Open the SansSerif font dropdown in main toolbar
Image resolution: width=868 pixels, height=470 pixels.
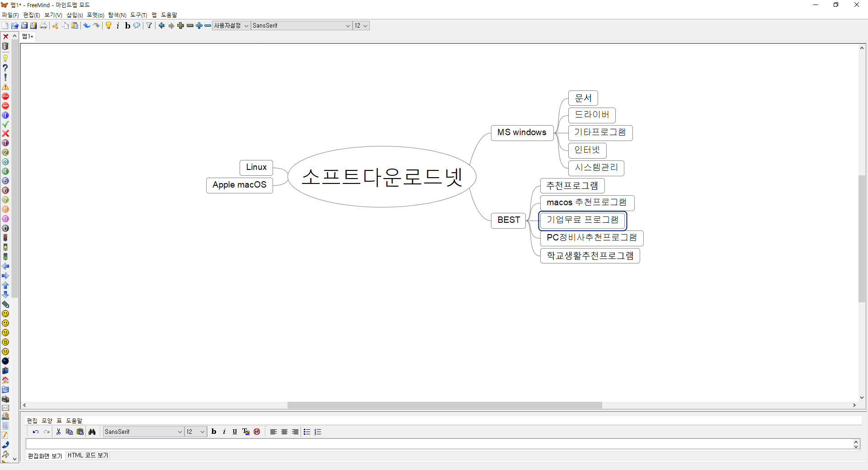click(302, 26)
